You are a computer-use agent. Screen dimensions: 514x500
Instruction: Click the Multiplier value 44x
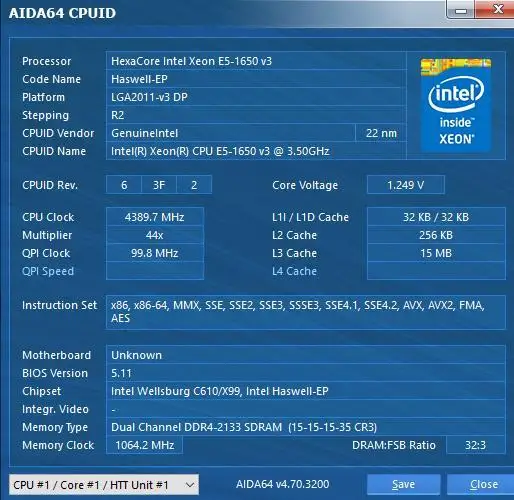(x=155, y=235)
